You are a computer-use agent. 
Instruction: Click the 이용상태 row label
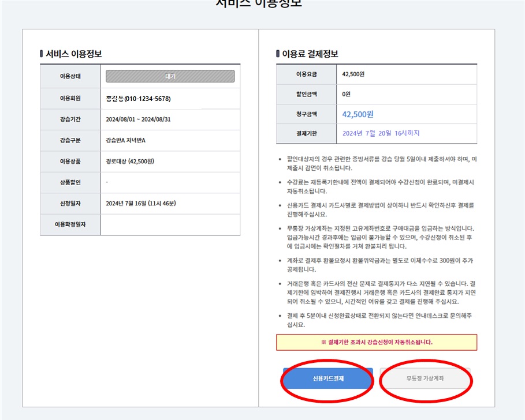70,76
